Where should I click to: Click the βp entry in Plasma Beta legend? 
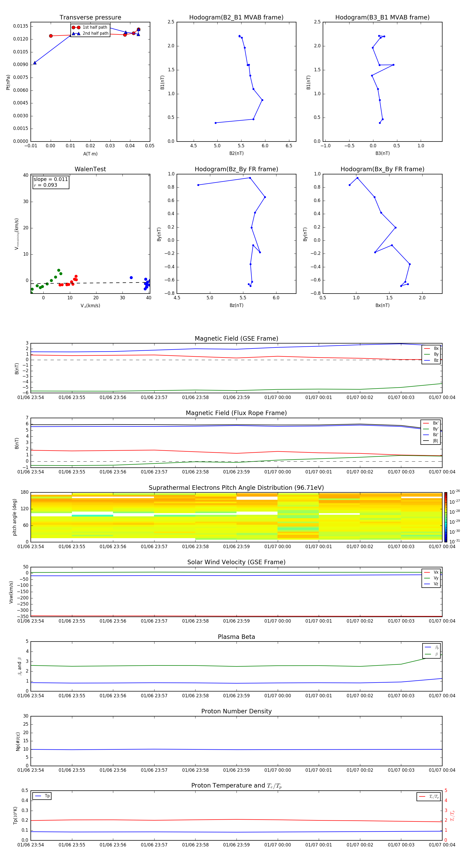pyautogui.click(x=431, y=647)
